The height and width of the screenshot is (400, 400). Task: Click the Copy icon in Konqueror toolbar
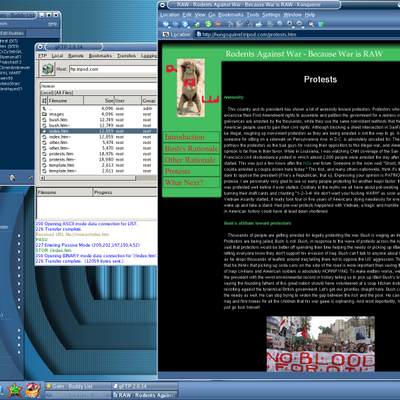(x=239, y=24)
